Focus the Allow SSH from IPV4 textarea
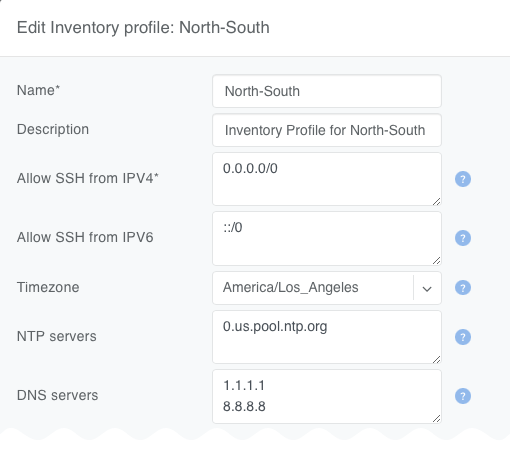Image resolution: width=510 pixels, height=464 pixels. 327,179
